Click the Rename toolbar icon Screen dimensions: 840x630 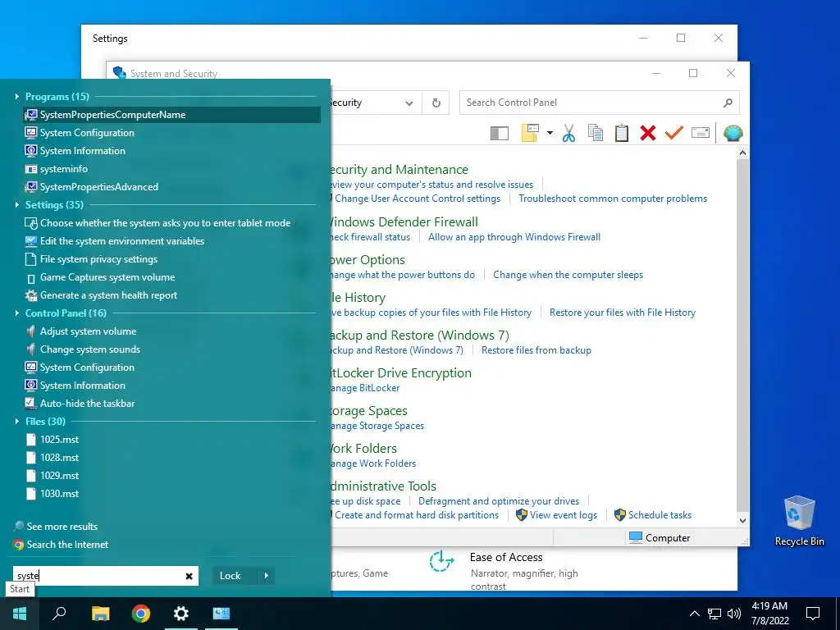click(x=701, y=132)
